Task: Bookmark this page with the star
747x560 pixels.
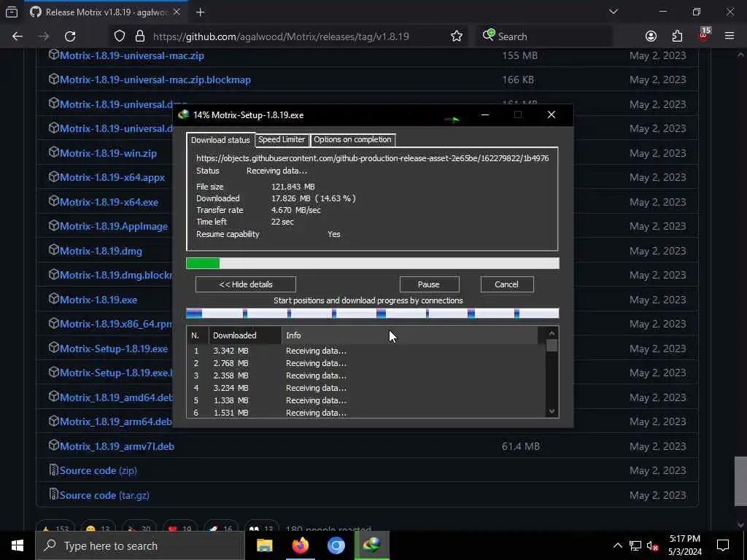Action: 457,36
